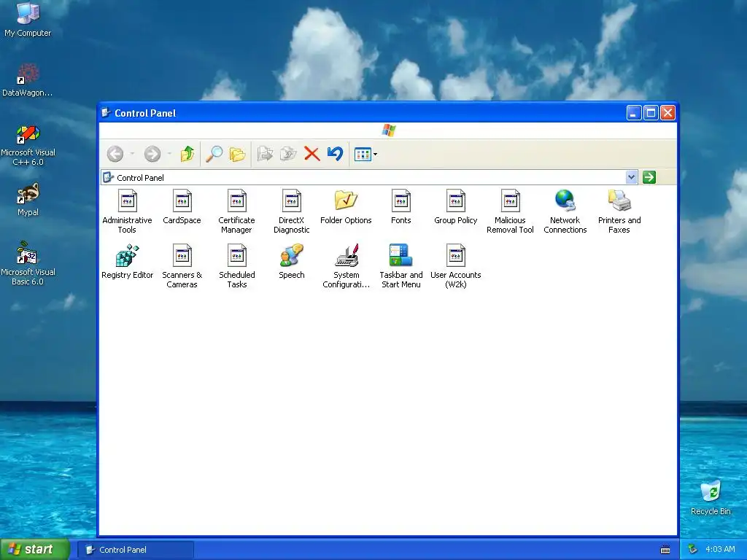747x560 pixels.
Task: Launch DirectX Diagnostic item
Action: pos(292,211)
